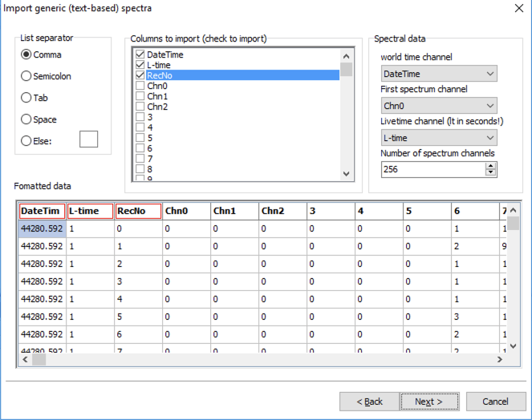Select the Comma list separator
The image size is (532, 420).
coord(26,55)
